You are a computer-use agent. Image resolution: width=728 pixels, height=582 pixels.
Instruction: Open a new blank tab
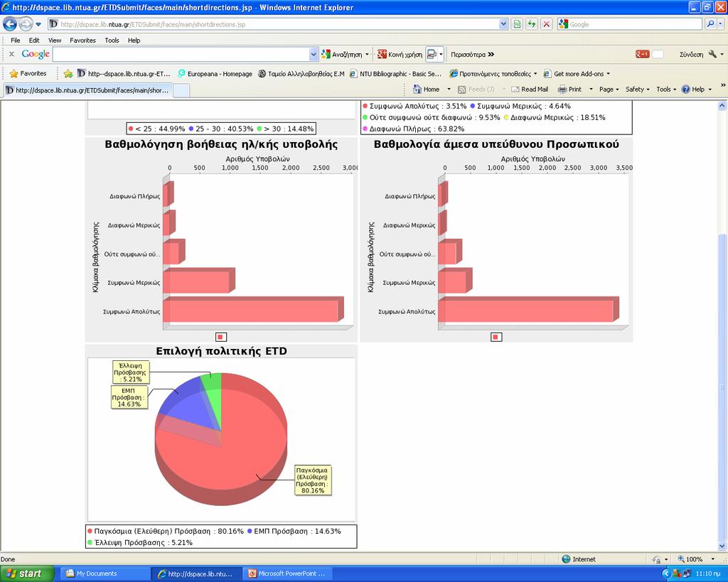coord(181,90)
